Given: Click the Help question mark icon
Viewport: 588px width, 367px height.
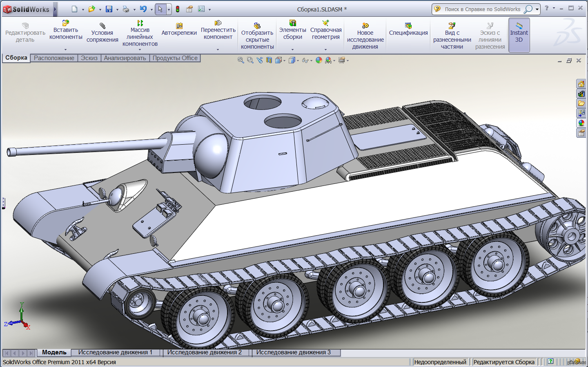Looking at the screenshot, I should click(547, 8).
